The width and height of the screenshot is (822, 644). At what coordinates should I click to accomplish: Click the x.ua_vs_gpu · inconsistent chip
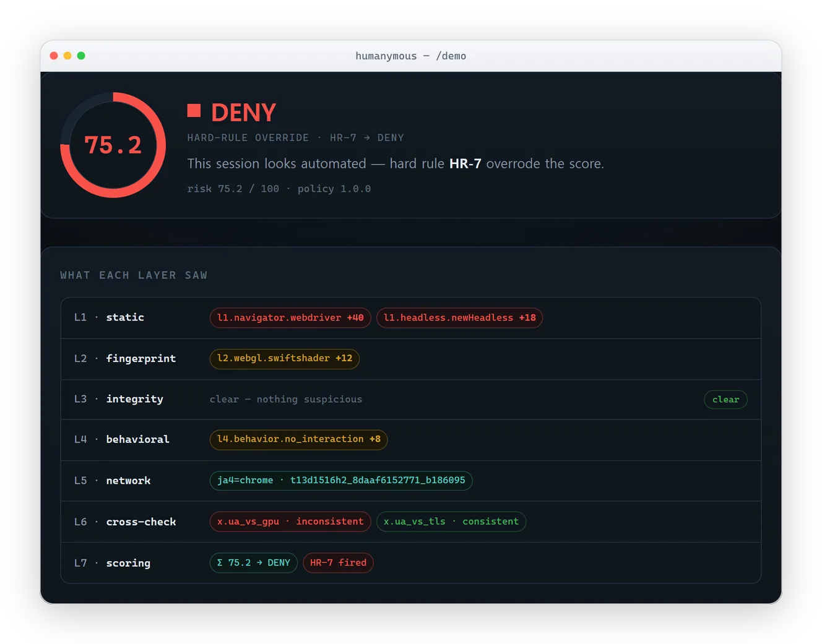tap(290, 522)
